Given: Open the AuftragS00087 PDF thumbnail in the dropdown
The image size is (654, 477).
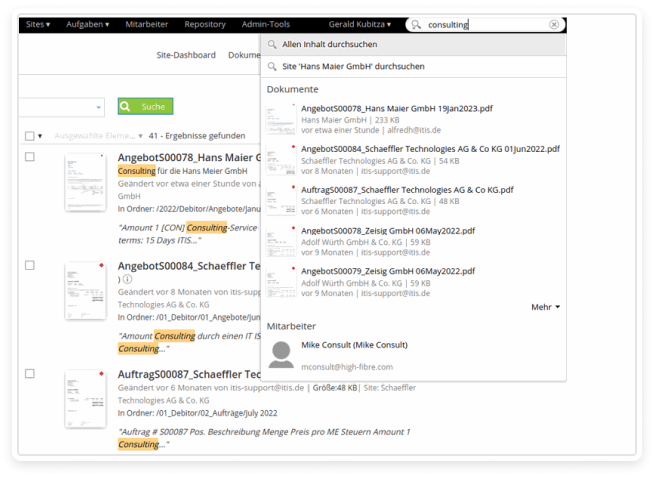Looking at the screenshot, I should [x=279, y=200].
